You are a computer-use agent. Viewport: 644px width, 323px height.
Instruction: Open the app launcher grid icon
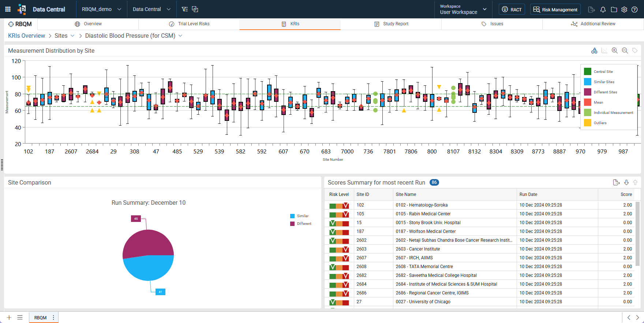[x=8, y=9]
